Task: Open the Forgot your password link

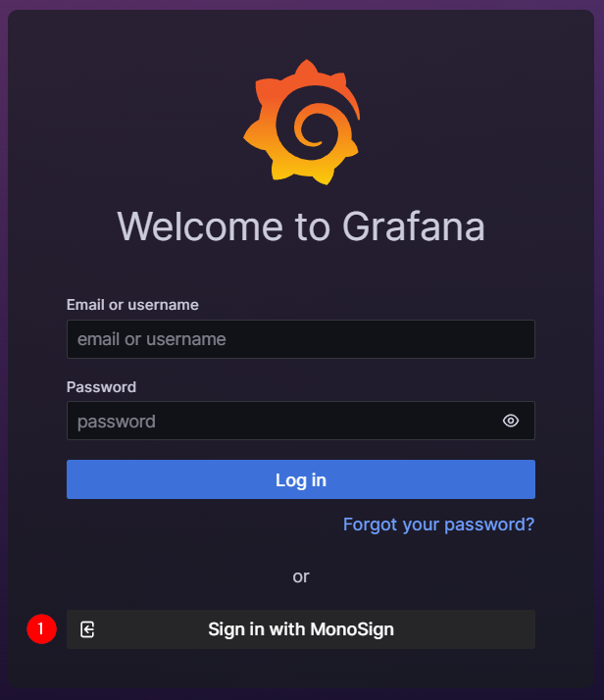Action: coord(438,525)
